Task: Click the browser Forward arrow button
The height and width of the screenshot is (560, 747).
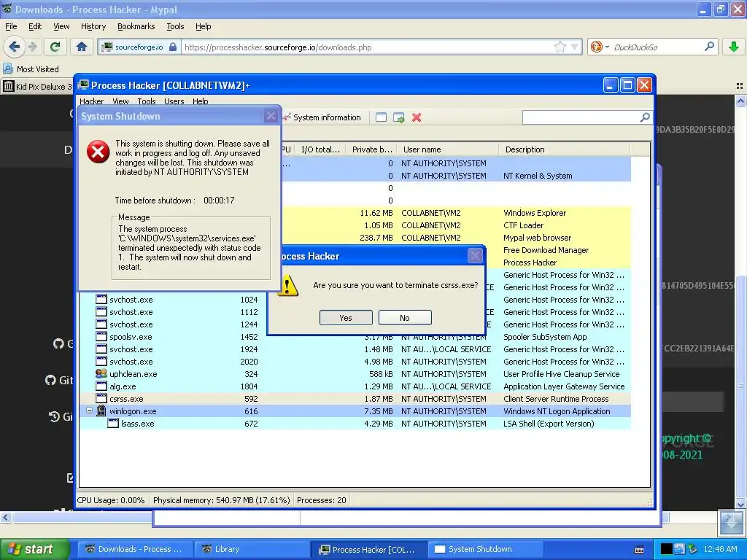Action: 32,47
